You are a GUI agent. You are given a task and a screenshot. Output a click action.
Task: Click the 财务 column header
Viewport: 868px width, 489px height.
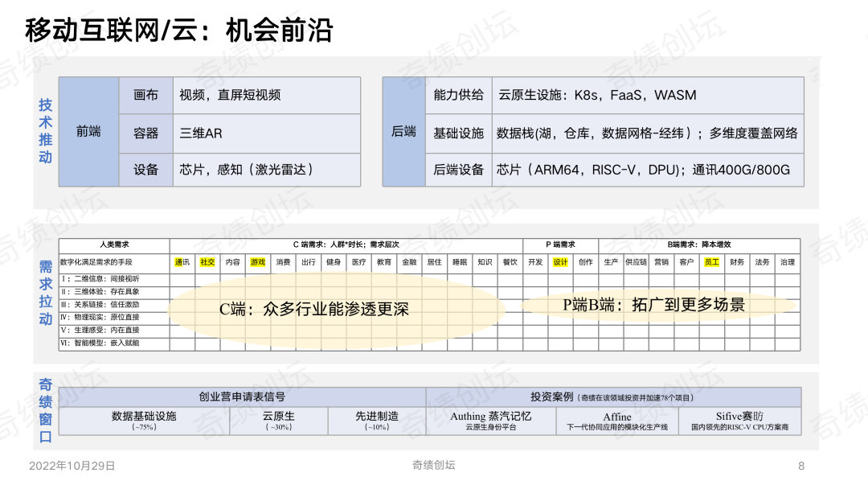(737, 262)
